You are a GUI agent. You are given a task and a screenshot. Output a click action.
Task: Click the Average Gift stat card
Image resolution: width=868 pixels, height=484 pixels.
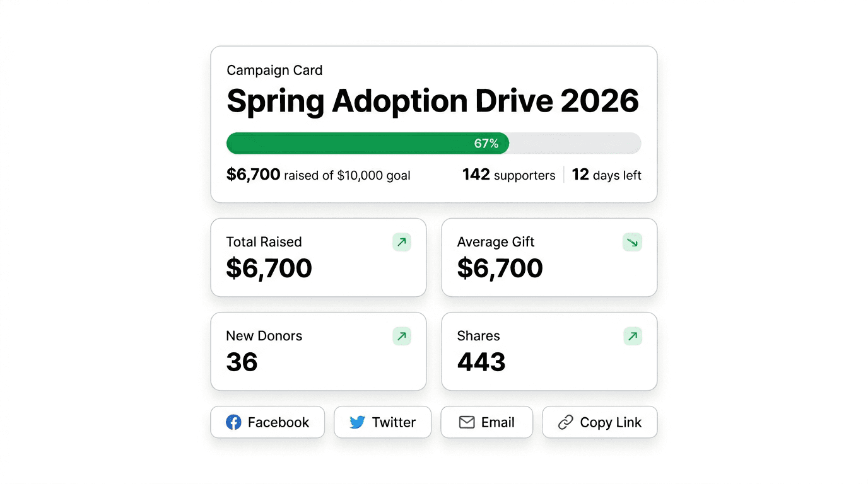coord(549,257)
